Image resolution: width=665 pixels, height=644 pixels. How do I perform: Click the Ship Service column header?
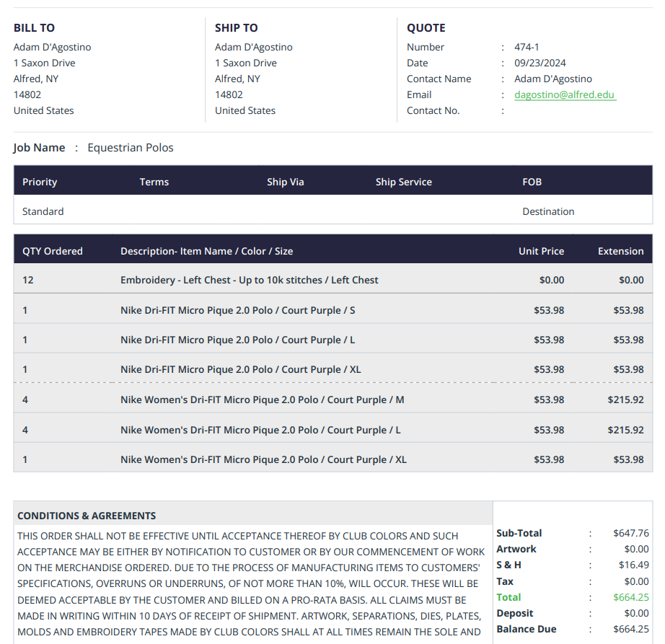tap(403, 182)
